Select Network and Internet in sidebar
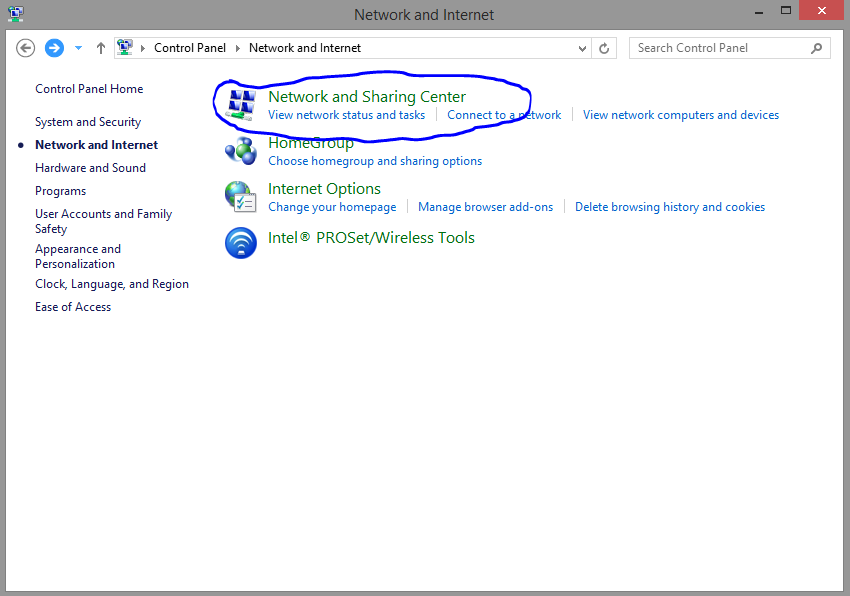The height and width of the screenshot is (596, 850). [x=96, y=145]
